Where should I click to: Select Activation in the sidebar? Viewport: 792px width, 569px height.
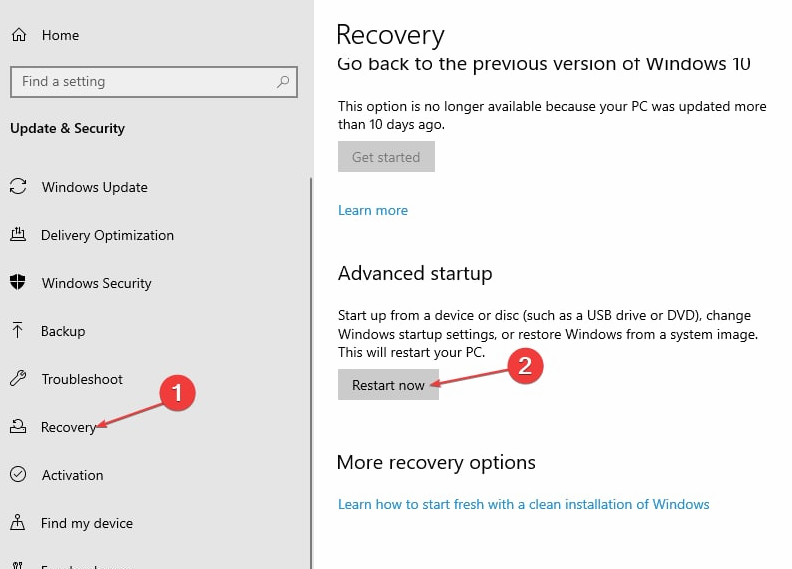(x=72, y=475)
